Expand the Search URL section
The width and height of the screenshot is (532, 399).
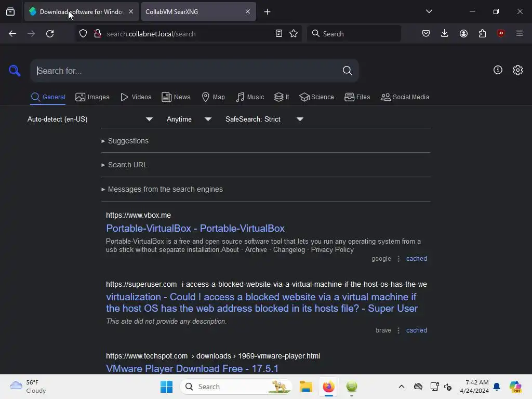(x=125, y=165)
